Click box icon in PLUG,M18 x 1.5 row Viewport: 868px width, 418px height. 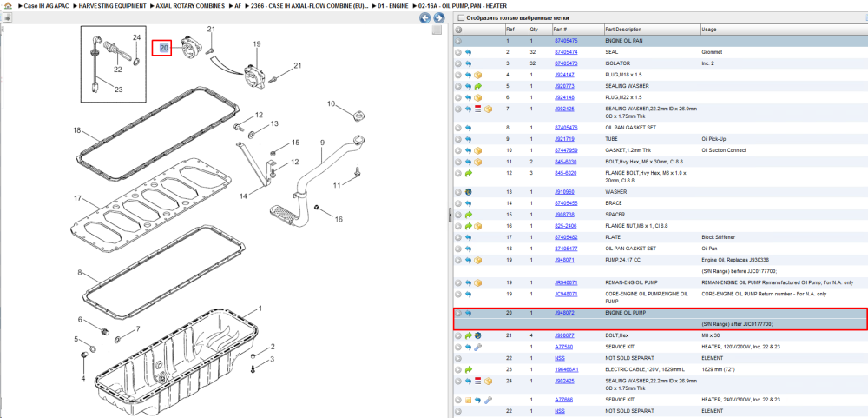478,75
